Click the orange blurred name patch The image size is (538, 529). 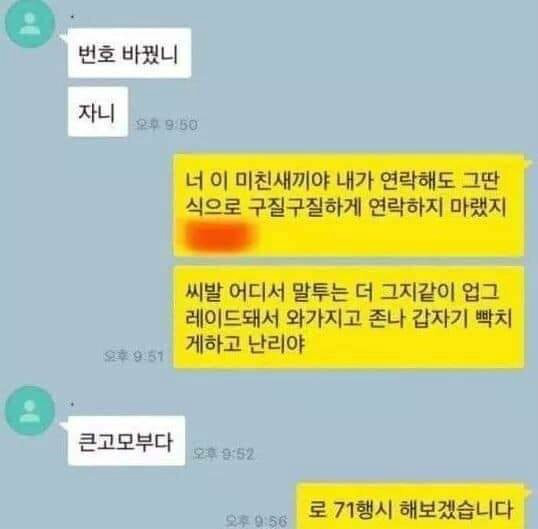coord(220,236)
